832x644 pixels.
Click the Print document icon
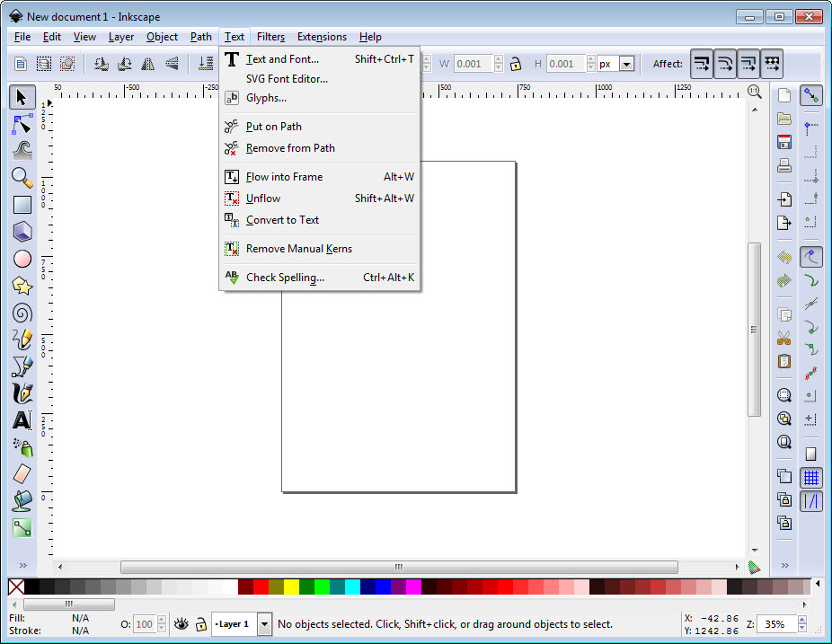coord(784,165)
